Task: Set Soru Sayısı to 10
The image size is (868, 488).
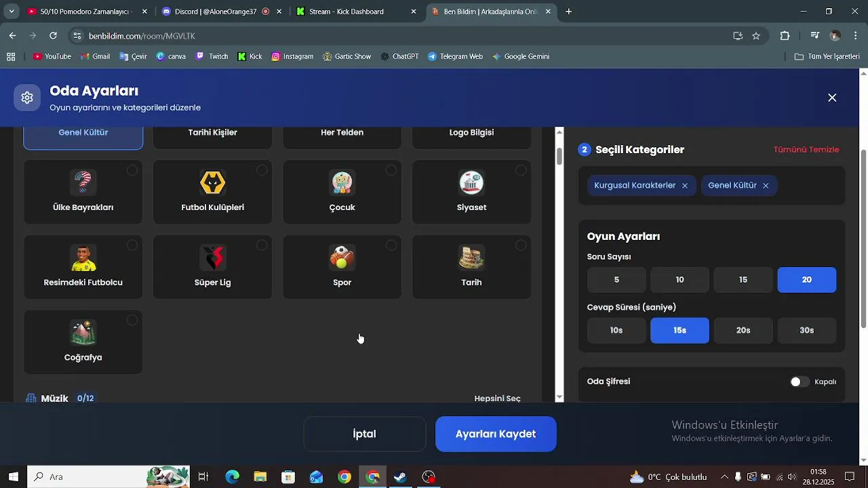Action: 679,280
